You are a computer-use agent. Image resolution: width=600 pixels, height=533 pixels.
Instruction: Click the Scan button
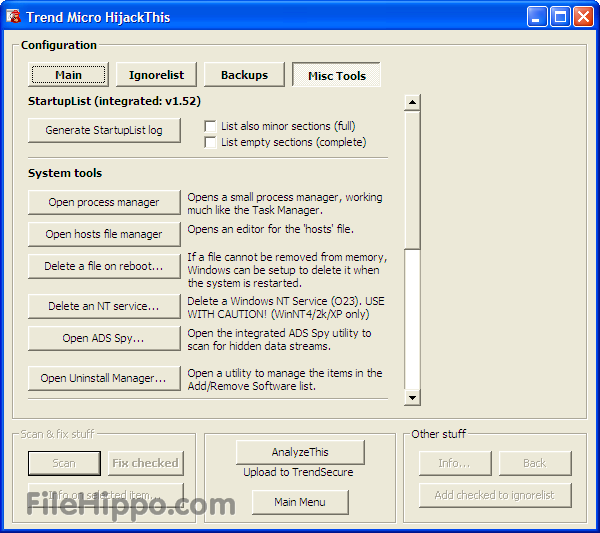(x=64, y=463)
